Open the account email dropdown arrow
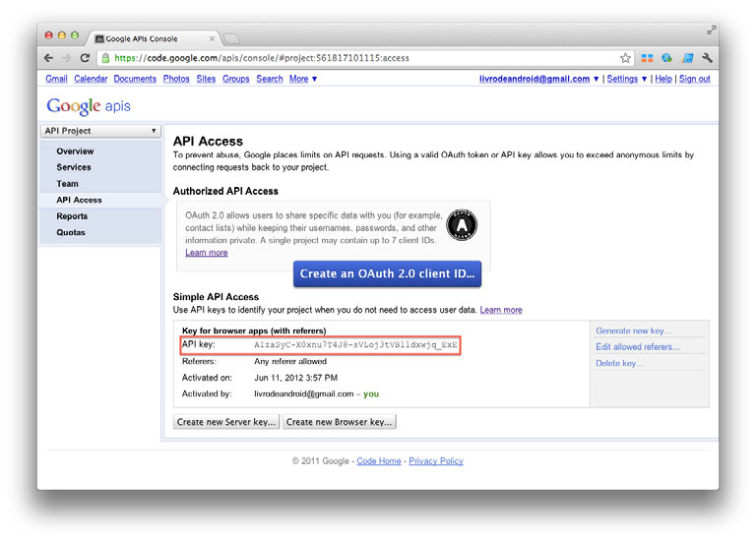 [x=596, y=79]
